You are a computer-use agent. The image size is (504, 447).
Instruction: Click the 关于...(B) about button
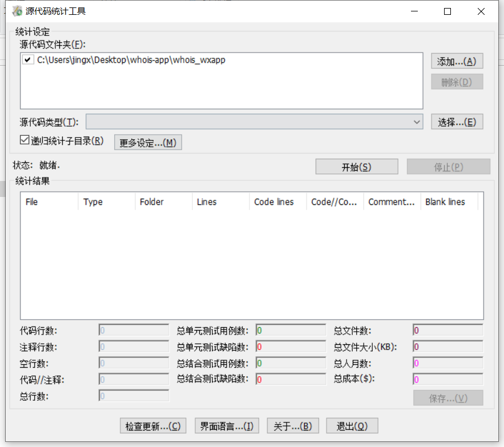click(293, 425)
